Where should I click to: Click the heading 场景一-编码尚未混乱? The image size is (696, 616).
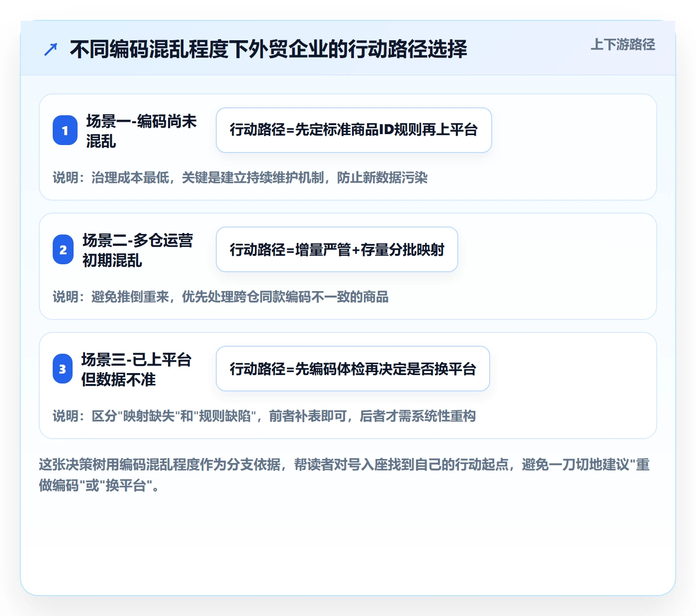tap(142, 131)
